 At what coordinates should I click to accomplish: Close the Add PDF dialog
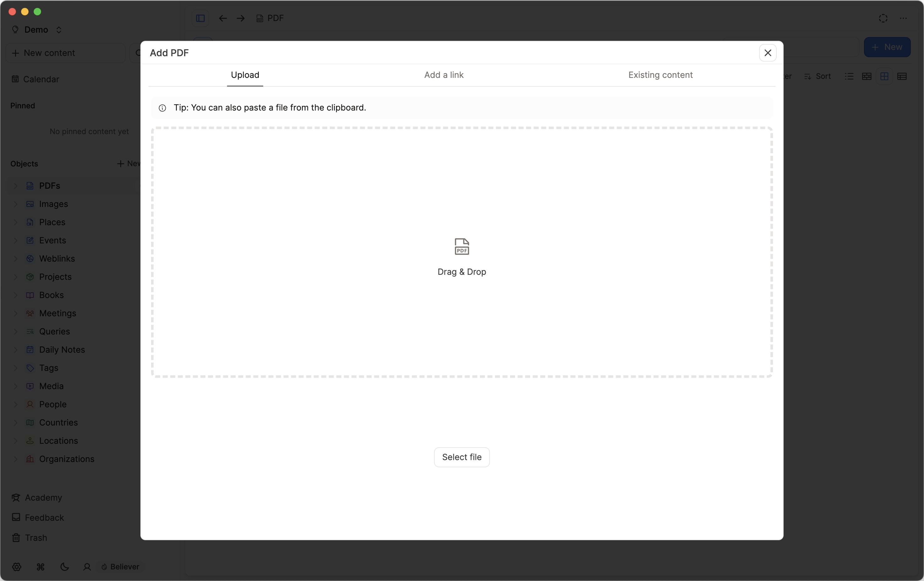tap(768, 52)
